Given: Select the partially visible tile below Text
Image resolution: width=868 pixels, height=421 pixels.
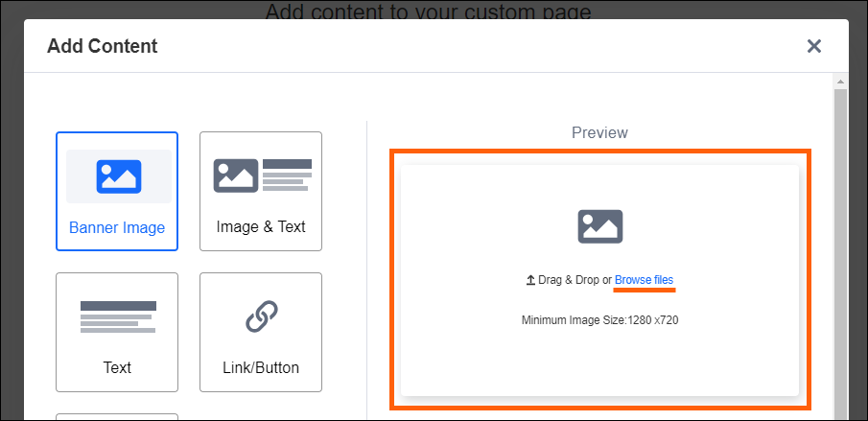Looking at the screenshot, I should pyautogui.click(x=117, y=417).
